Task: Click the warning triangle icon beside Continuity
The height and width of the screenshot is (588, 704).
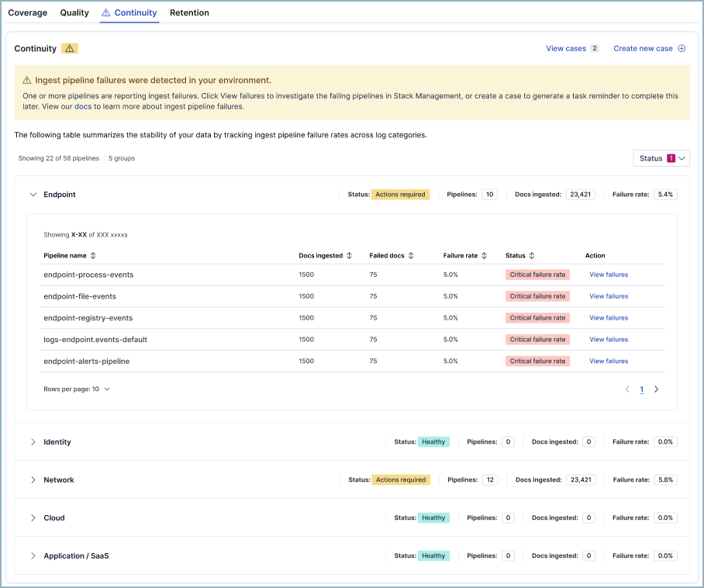Action: [68, 48]
